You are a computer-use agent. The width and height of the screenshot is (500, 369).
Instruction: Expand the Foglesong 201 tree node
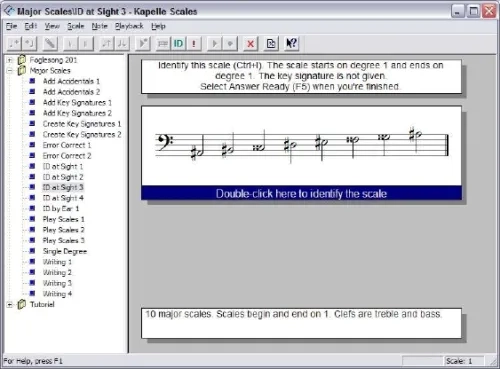(10, 60)
